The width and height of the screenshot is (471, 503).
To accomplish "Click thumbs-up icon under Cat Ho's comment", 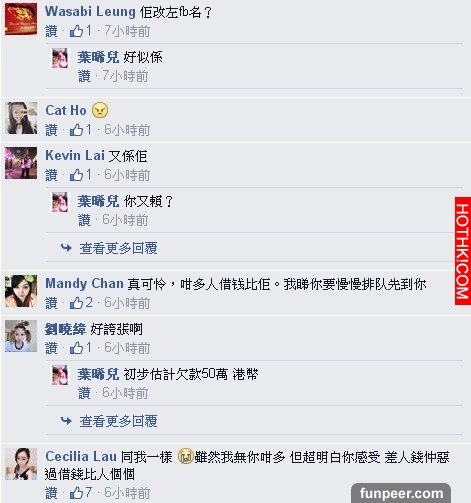I will 76,130.
